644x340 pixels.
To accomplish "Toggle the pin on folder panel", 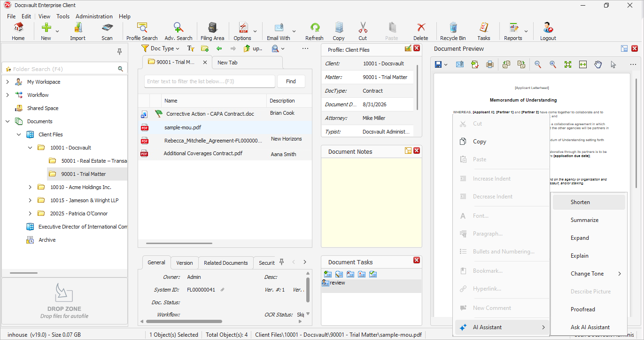I will click(x=119, y=52).
